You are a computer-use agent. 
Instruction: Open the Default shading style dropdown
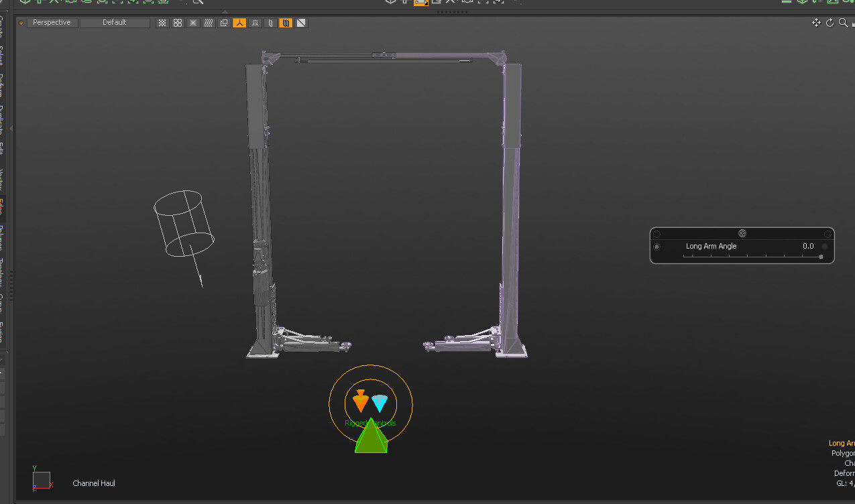[115, 23]
